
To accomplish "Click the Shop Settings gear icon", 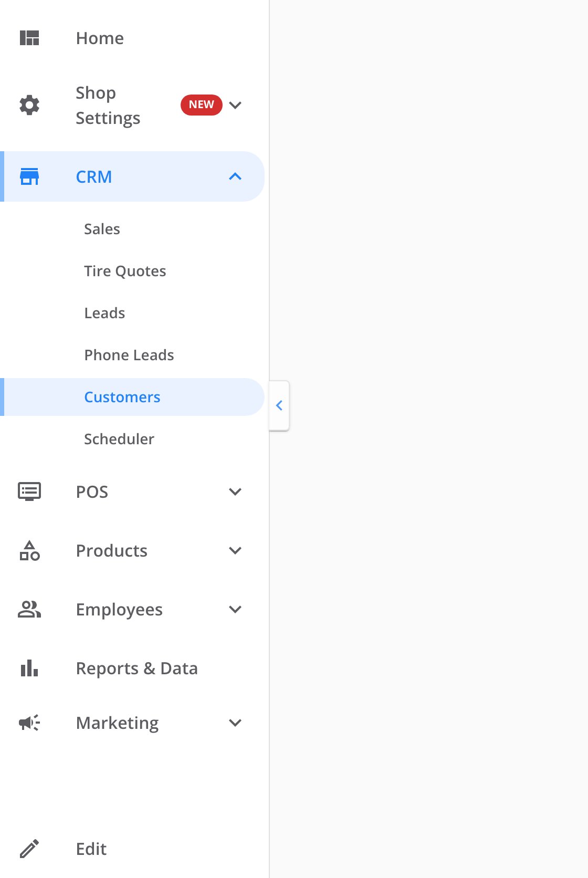I will tap(29, 105).
